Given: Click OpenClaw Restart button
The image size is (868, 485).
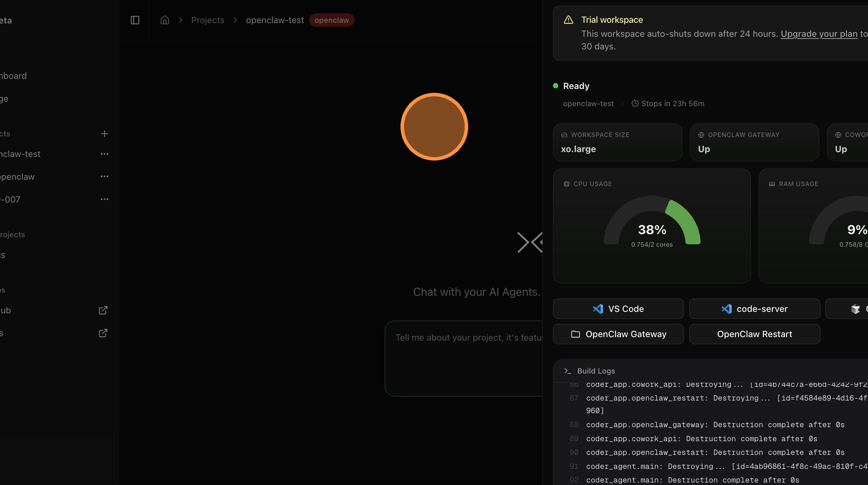Looking at the screenshot, I should (754, 334).
